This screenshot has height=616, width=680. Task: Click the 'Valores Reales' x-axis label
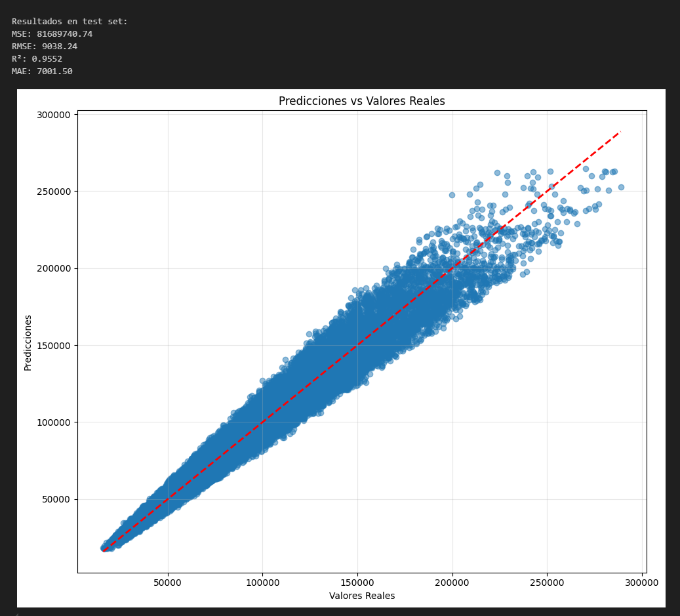(x=361, y=596)
